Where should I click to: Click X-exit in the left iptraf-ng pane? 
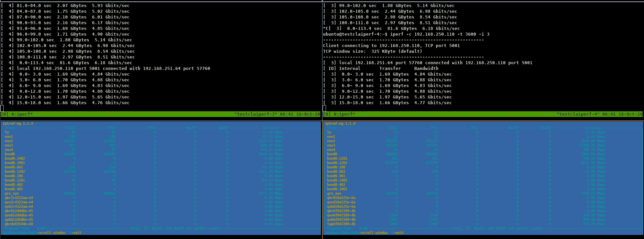click(x=76, y=233)
